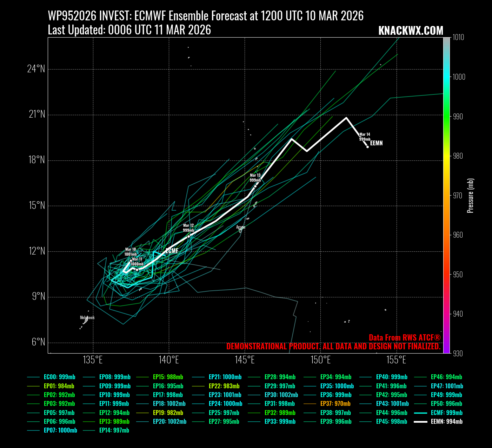Click the Mar 14 999mb track label
This screenshot has width=492, height=448.
(365, 137)
